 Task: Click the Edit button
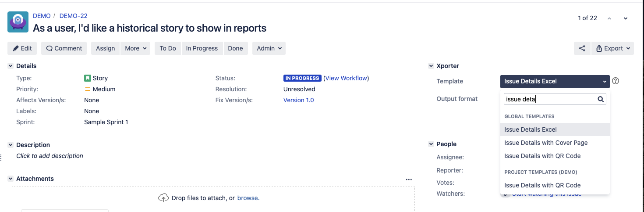22,48
